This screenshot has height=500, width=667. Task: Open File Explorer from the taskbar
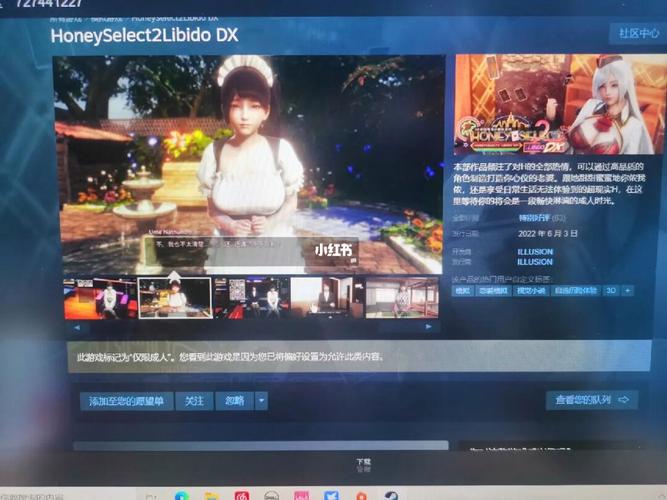[212, 496]
